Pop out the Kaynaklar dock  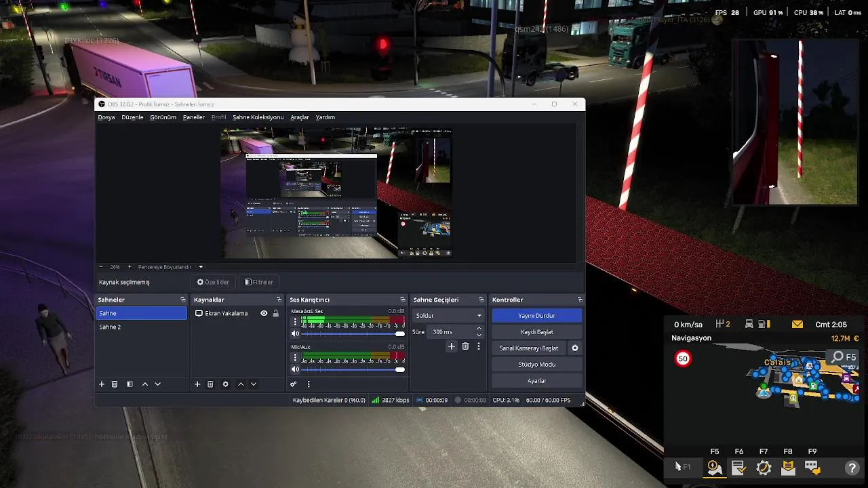(279, 300)
